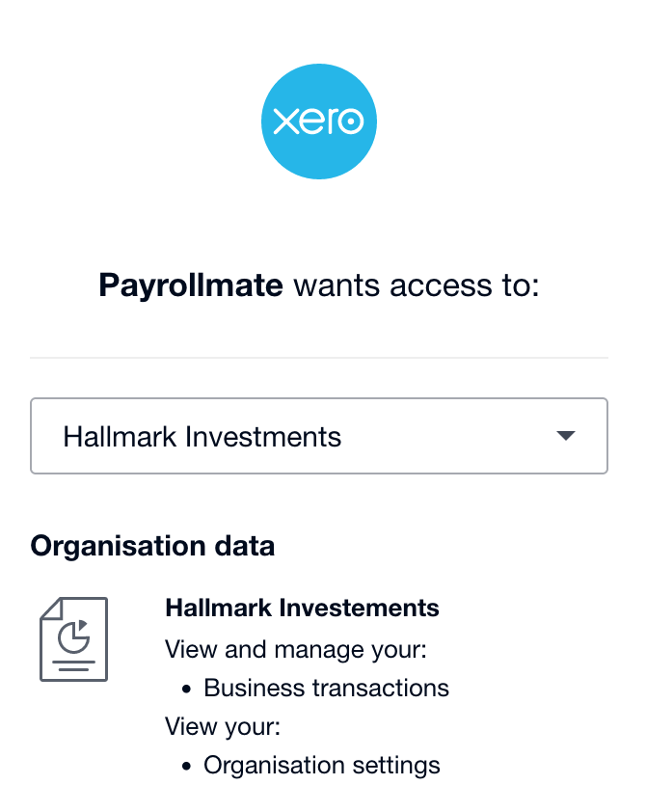Image resolution: width=646 pixels, height=812 pixels.
Task: Click the bullet beside Organisation settings
Action: (187, 766)
